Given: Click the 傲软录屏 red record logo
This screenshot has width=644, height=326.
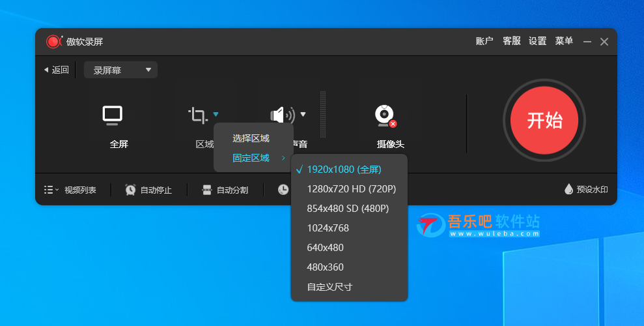Looking at the screenshot, I should point(54,42).
